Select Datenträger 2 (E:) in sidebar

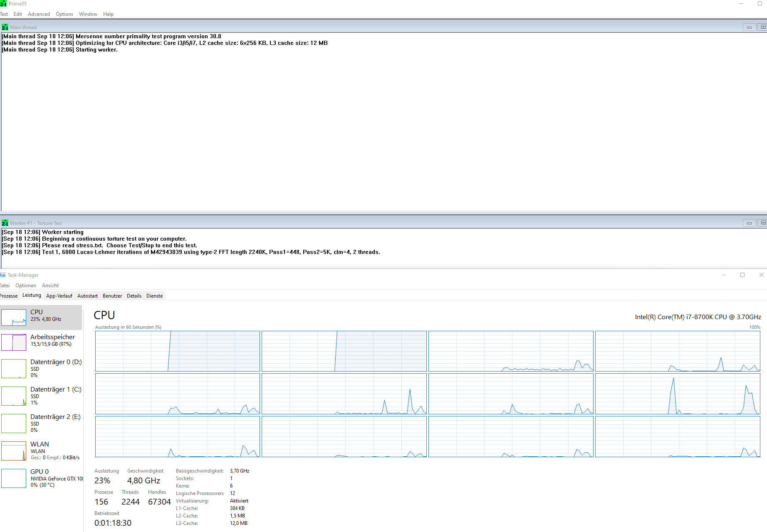[41, 423]
